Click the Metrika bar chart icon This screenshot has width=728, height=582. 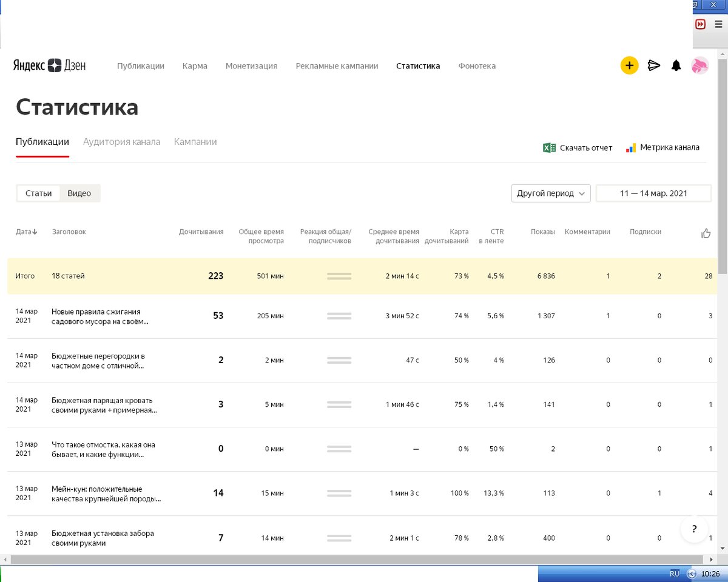tap(631, 147)
